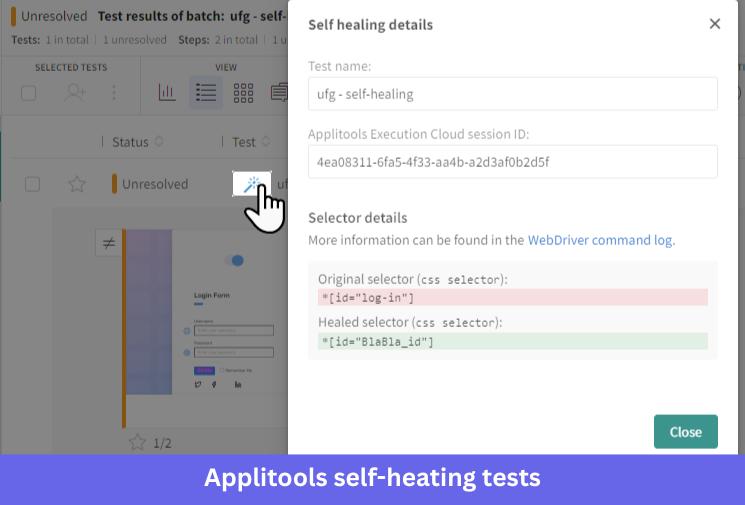Click the not-equal diff icon on step thumbnail
Image resolution: width=745 pixels, height=505 pixels.
coord(109,243)
